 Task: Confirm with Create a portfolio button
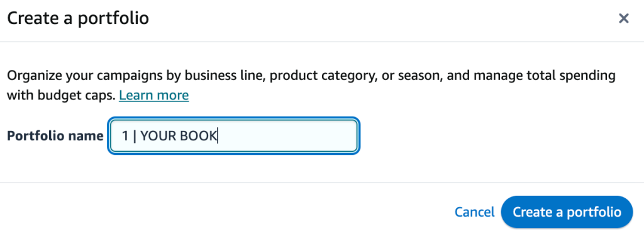coord(567,212)
